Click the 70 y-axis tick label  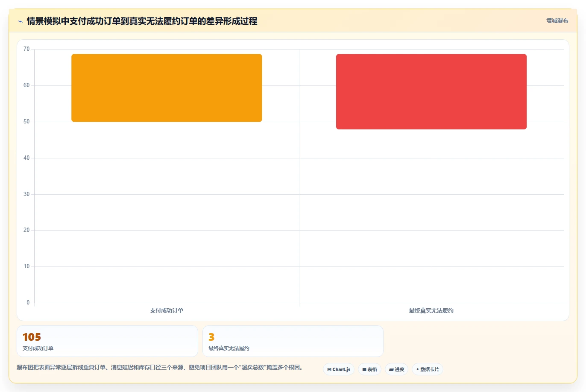(x=26, y=49)
